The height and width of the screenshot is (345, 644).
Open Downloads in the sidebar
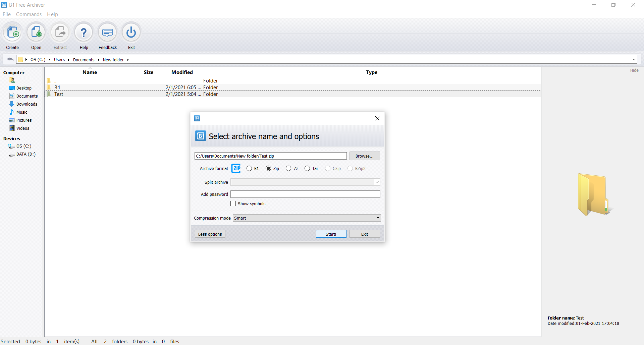27,104
